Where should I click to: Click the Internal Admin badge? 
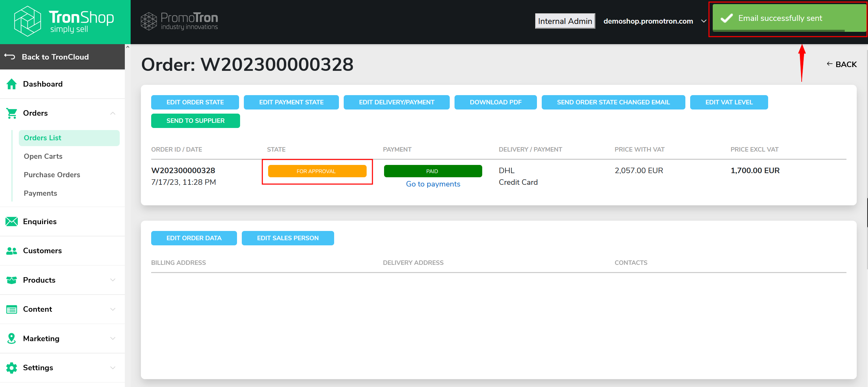[x=565, y=21]
